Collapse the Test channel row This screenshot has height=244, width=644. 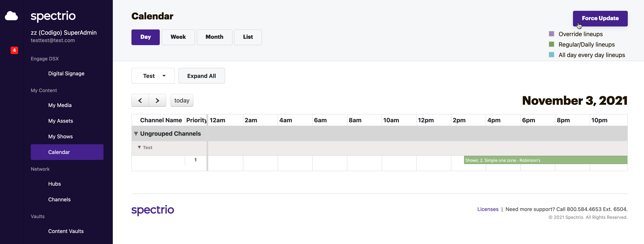pos(139,147)
